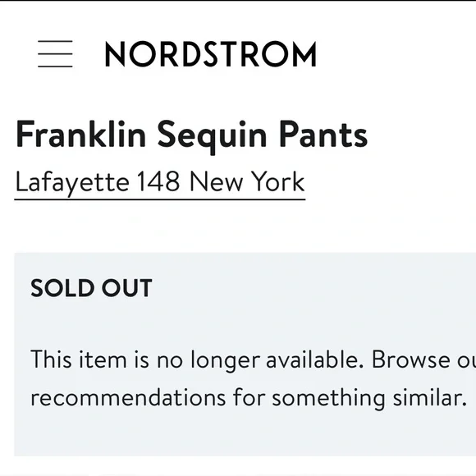Visit the Lafayette 148 brand page
Image resolution: width=476 pixels, height=476 pixels.
[x=160, y=183]
